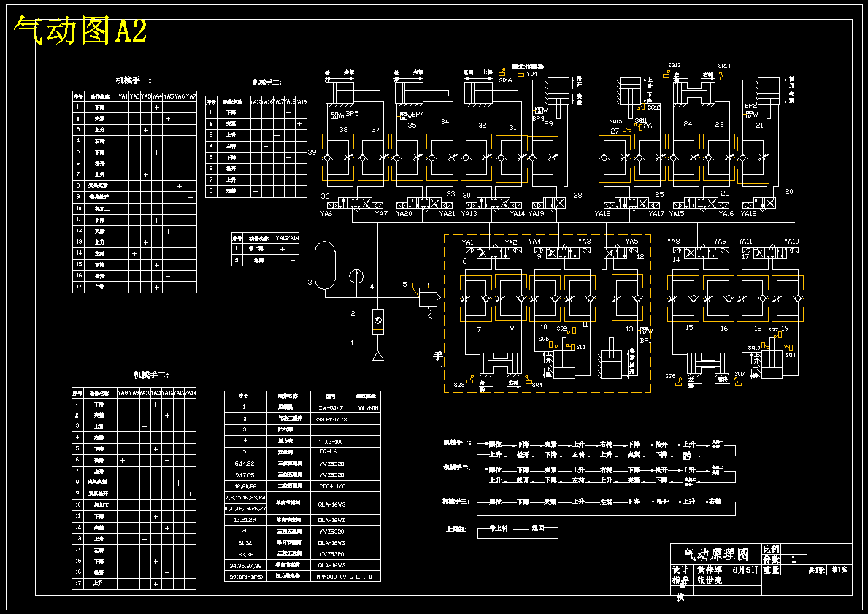
Task: Select the two-position valve above label YA19
Action: click(548, 203)
